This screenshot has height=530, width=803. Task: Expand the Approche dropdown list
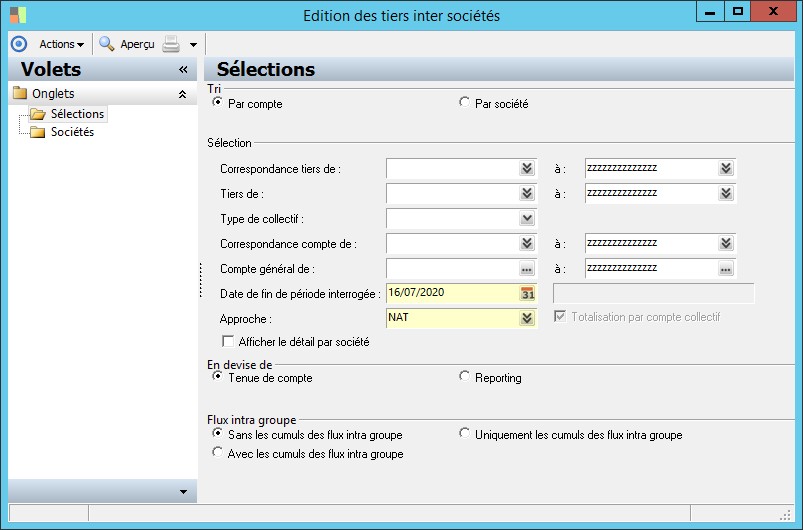tap(527, 318)
